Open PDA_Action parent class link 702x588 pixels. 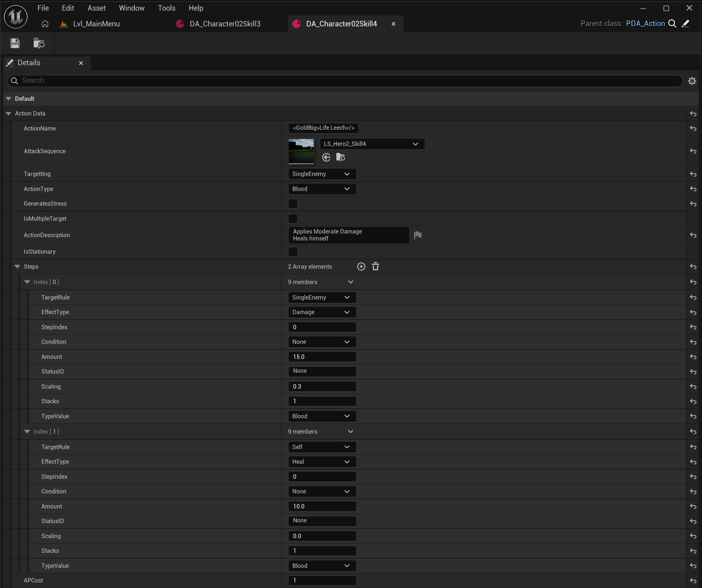(645, 23)
